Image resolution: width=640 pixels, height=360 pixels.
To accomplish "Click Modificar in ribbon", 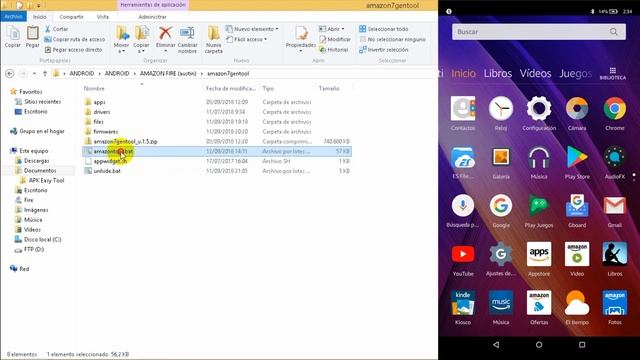I will click(x=335, y=39).
